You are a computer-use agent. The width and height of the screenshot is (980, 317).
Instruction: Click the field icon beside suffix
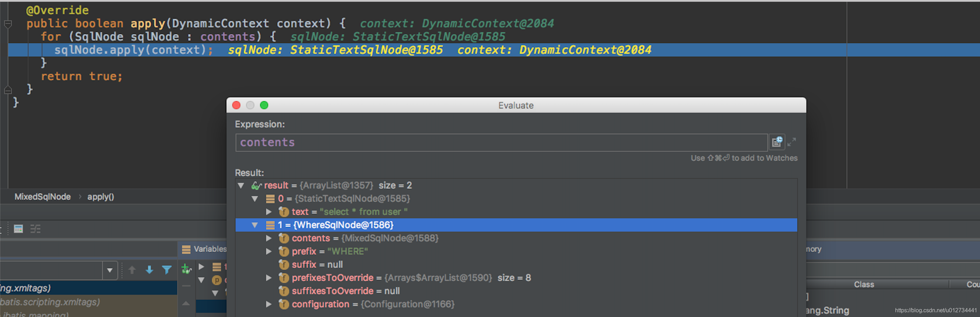pyautogui.click(x=284, y=265)
